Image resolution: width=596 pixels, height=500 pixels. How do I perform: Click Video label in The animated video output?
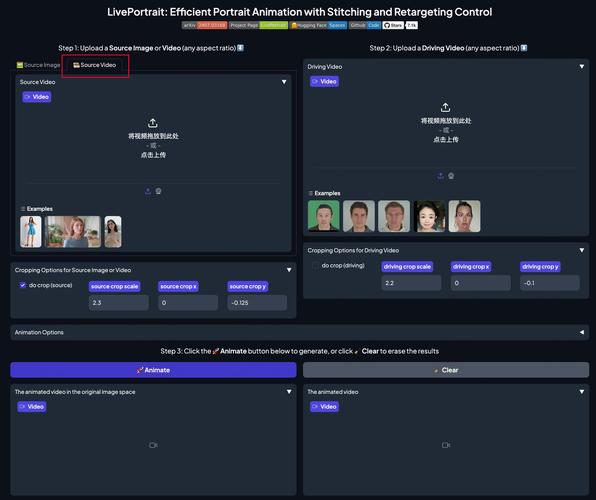(324, 406)
